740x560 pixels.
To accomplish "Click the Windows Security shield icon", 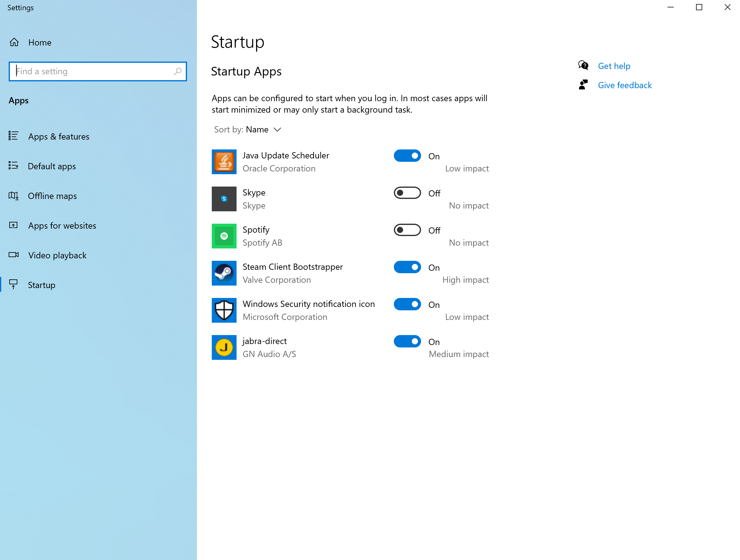I will [x=224, y=310].
